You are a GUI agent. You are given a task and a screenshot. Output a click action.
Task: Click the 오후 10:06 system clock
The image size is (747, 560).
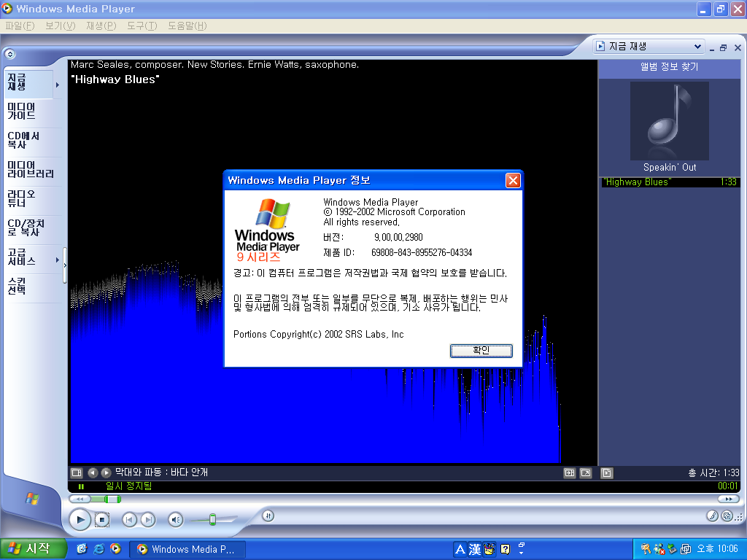[x=718, y=549]
